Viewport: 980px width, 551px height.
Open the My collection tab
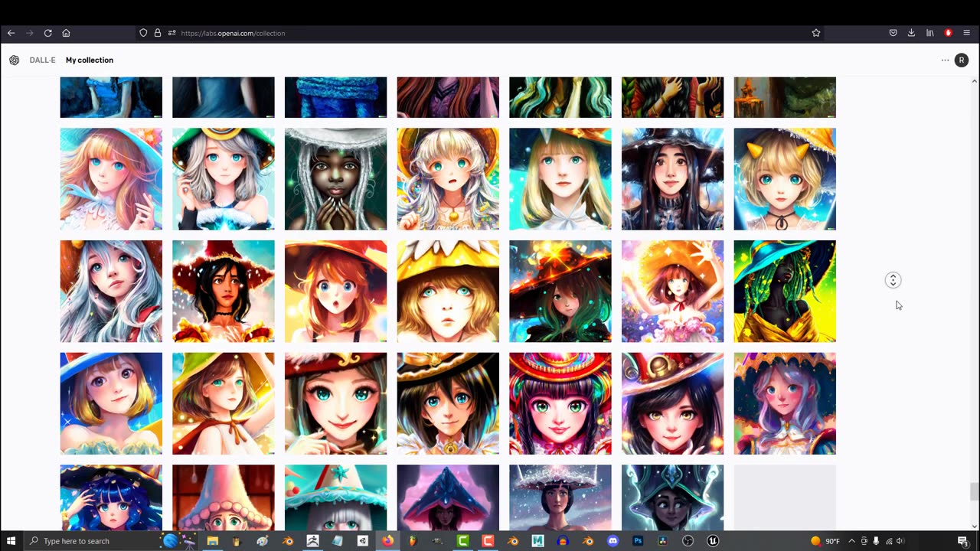90,60
